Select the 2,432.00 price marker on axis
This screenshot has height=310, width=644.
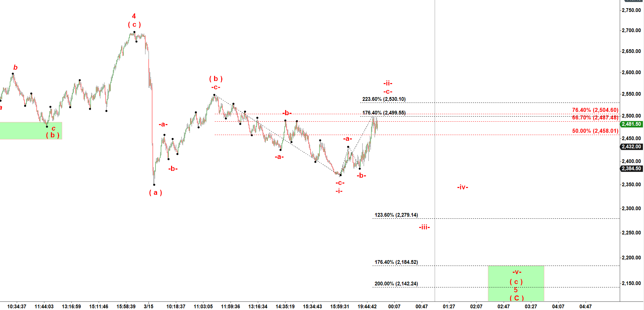[631, 147]
